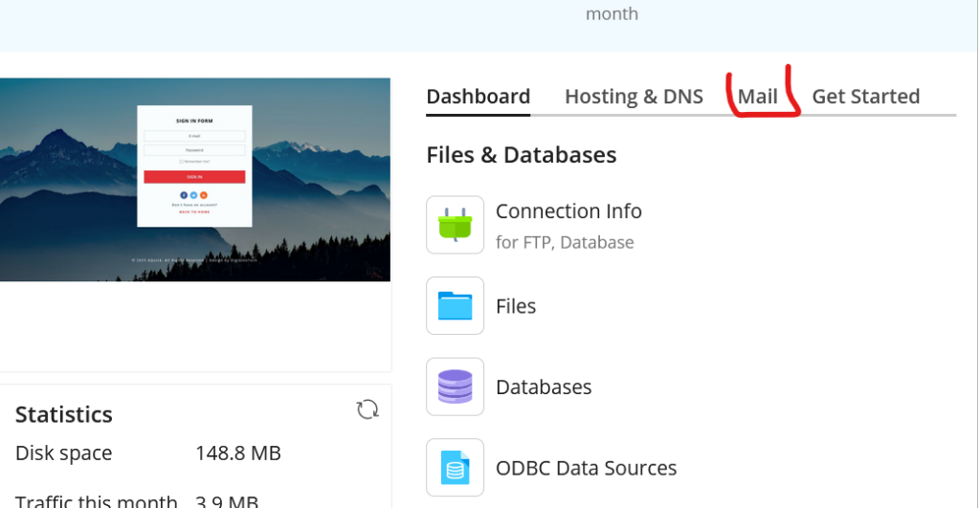Select the ODBC Data Sources document icon
Screen dimensions: 980x508
click(455, 468)
